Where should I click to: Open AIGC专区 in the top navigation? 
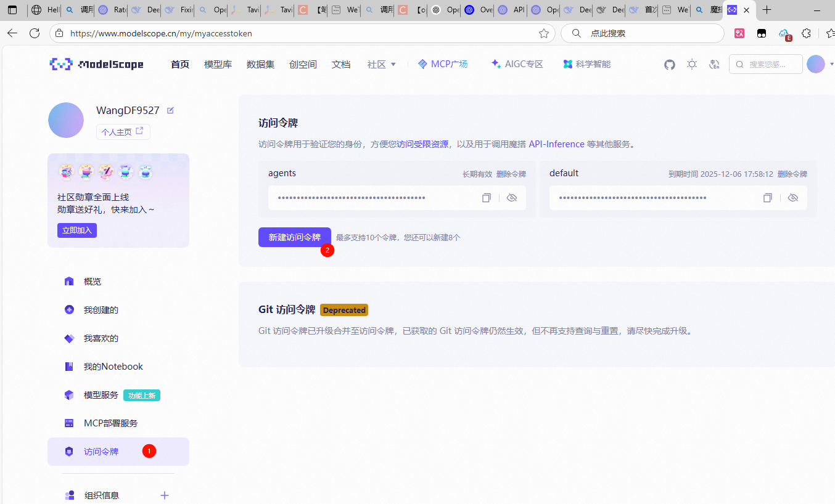[x=517, y=64]
